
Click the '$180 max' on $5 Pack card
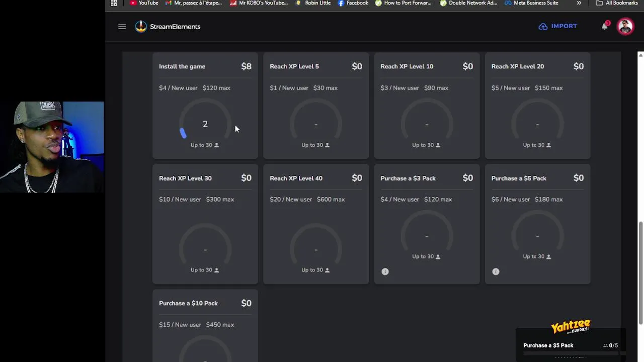pos(548,200)
